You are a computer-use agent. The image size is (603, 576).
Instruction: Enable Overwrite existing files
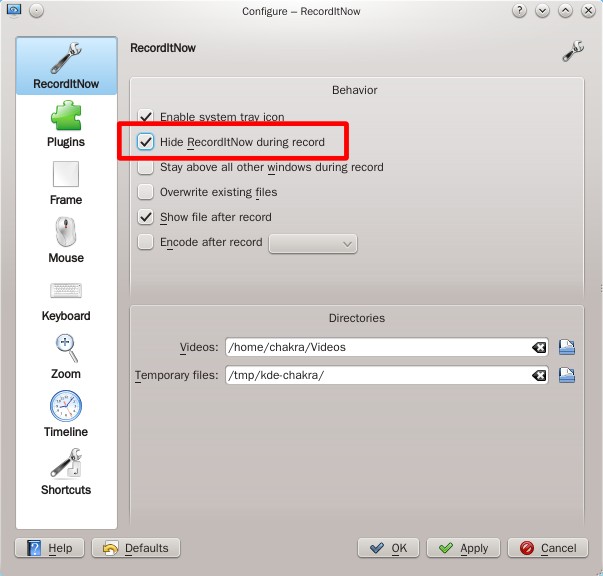tap(145, 192)
